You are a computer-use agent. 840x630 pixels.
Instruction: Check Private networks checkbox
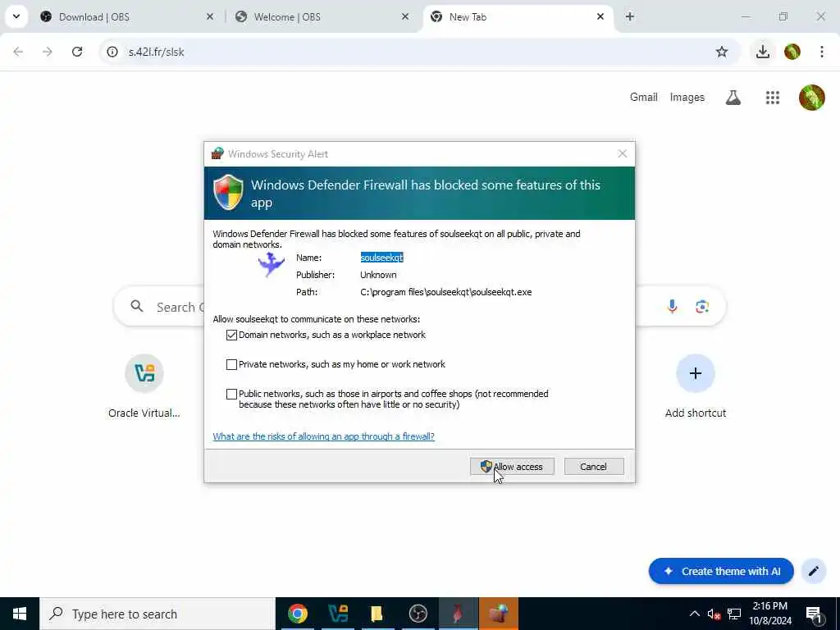231,365
